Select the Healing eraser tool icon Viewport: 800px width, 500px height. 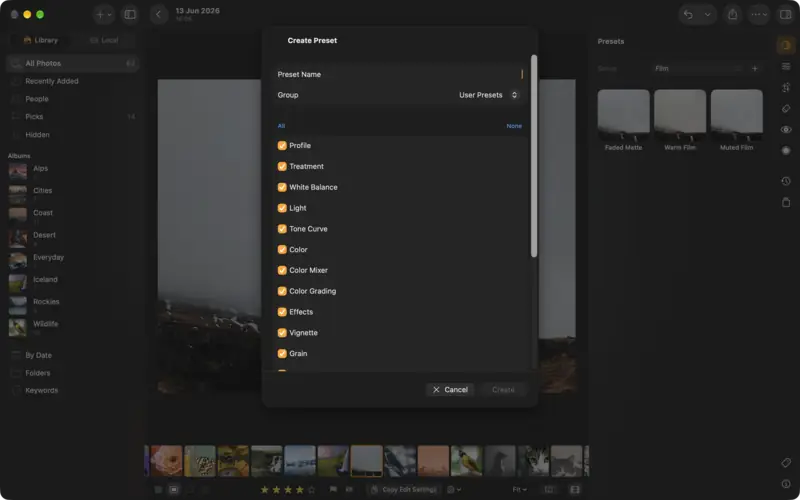tap(786, 109)
